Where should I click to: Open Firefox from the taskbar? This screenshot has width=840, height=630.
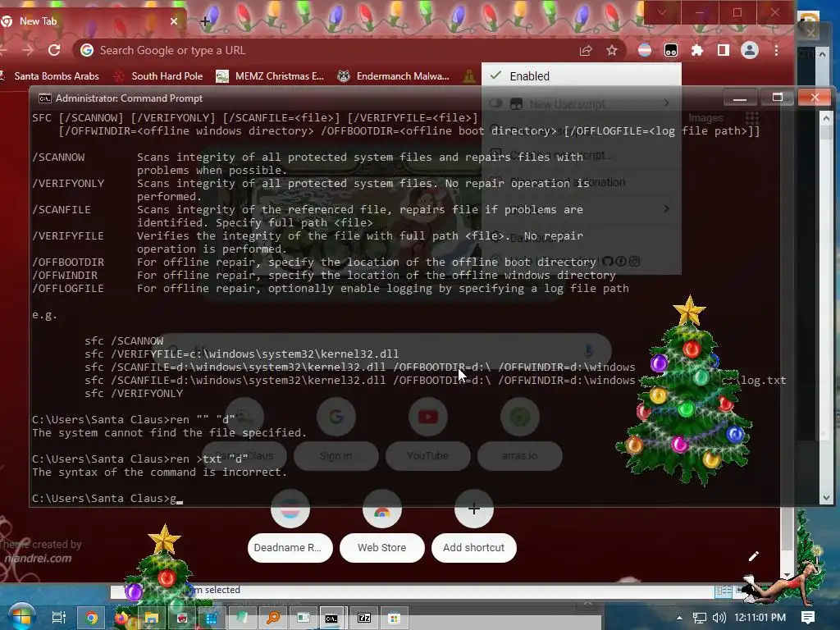click(x=121, y=618)
